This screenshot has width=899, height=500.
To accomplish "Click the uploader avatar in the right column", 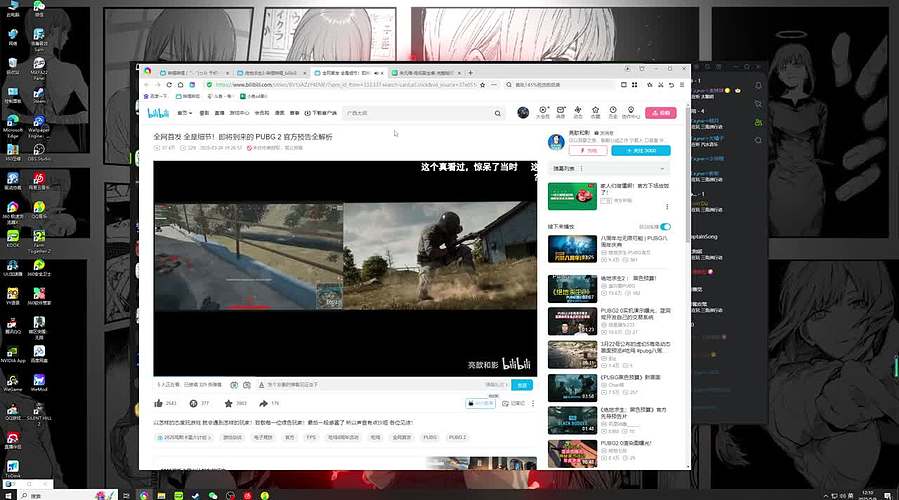I will [556, 142].
